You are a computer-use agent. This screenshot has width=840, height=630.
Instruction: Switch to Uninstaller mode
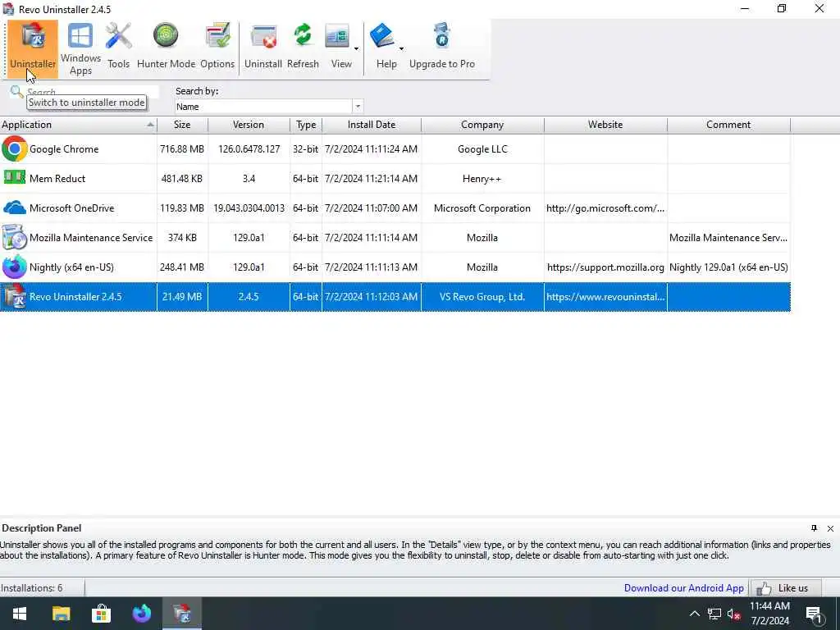coord(33,48)
